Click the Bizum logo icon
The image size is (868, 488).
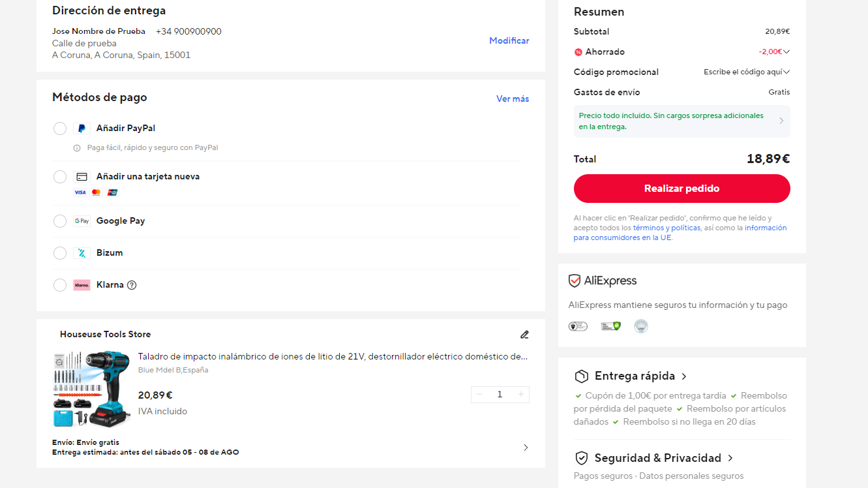tap(82, 253)
